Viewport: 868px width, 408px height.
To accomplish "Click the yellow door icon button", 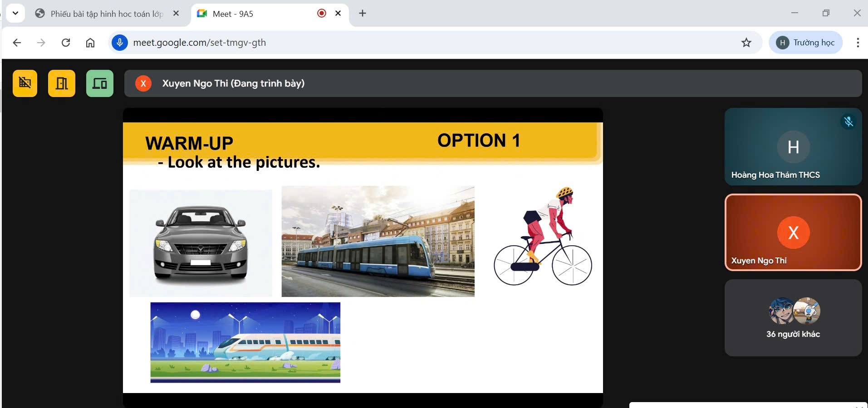I will tap(62, 83).
